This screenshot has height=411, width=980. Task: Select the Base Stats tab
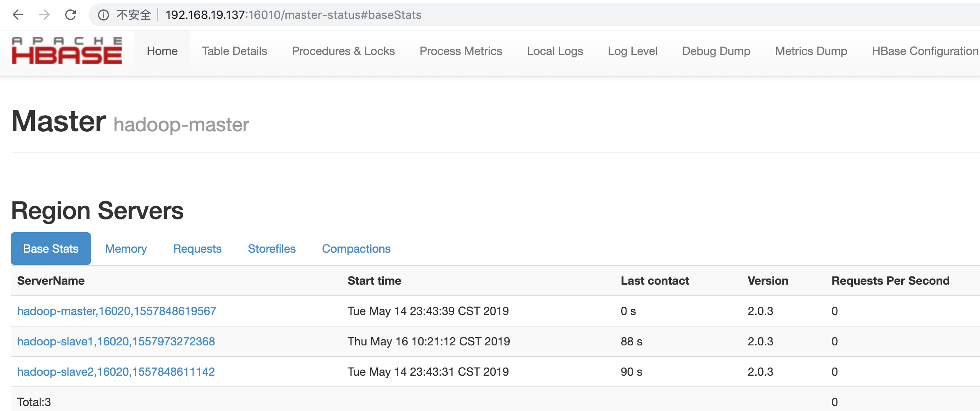point(51,249)
